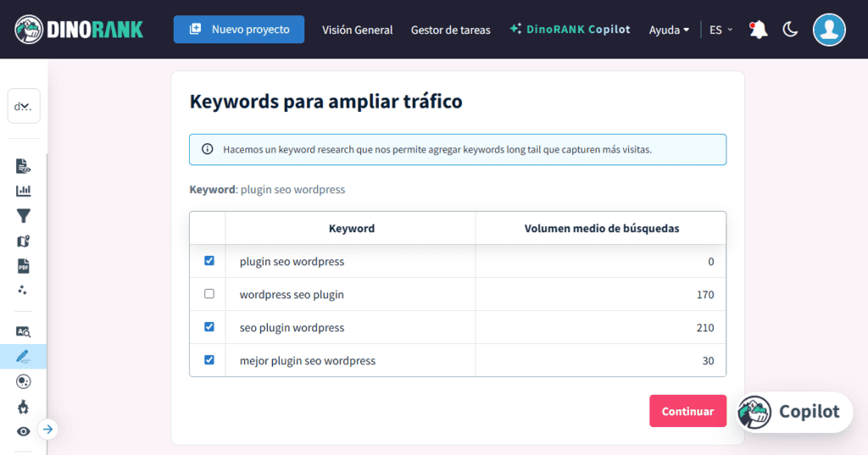Click the 'seo plugin wordpress' table cell

click(350, 327)
